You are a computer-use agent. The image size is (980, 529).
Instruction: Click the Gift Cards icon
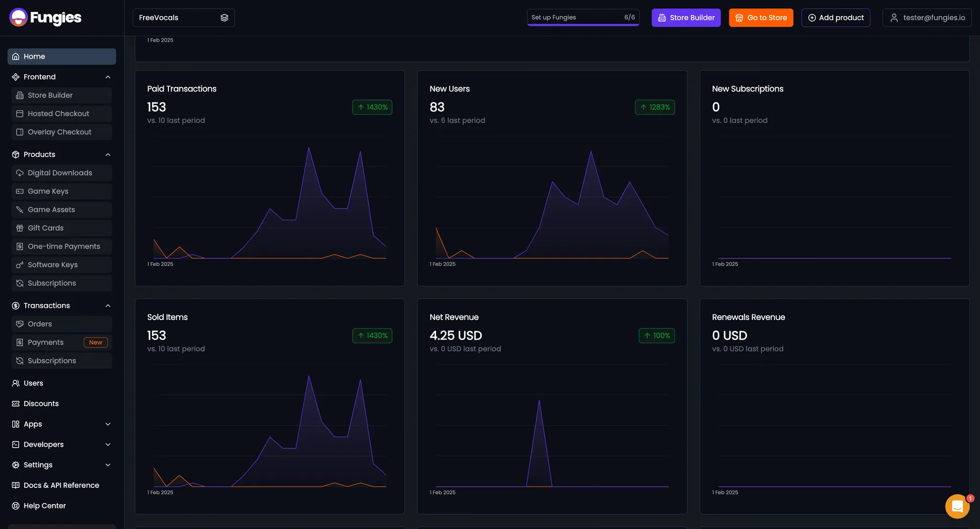20,228
